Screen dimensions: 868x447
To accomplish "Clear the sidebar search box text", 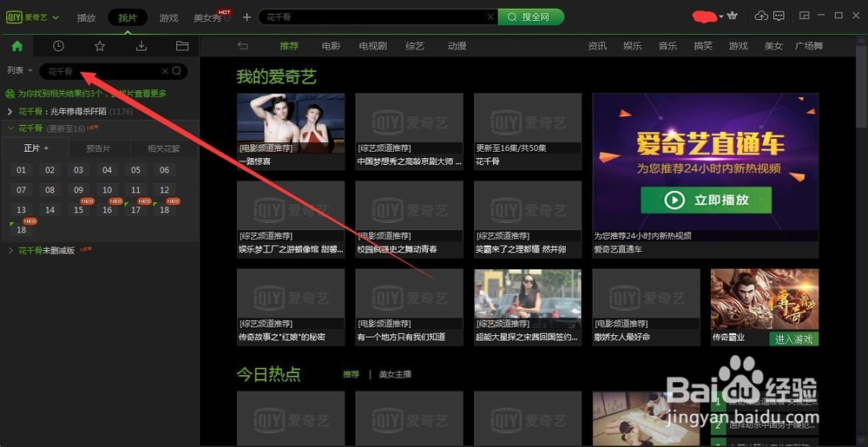I will tap(164, 71).
